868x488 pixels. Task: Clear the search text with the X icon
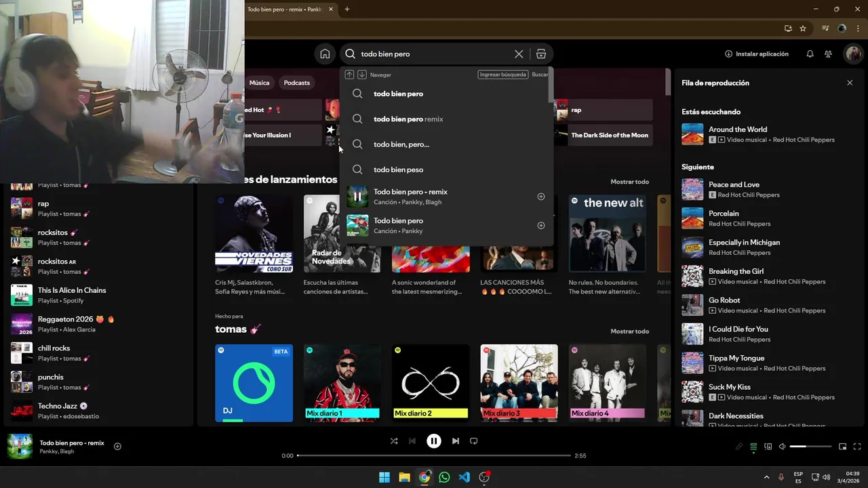(519, 54)
